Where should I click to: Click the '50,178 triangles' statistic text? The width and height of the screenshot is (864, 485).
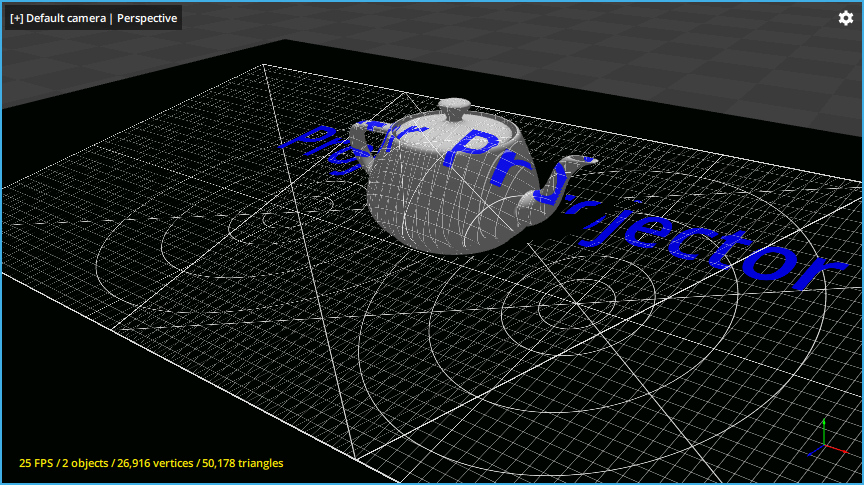(242, 463)
